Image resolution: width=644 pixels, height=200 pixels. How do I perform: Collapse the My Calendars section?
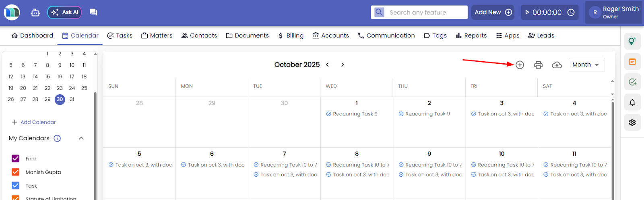81,138
